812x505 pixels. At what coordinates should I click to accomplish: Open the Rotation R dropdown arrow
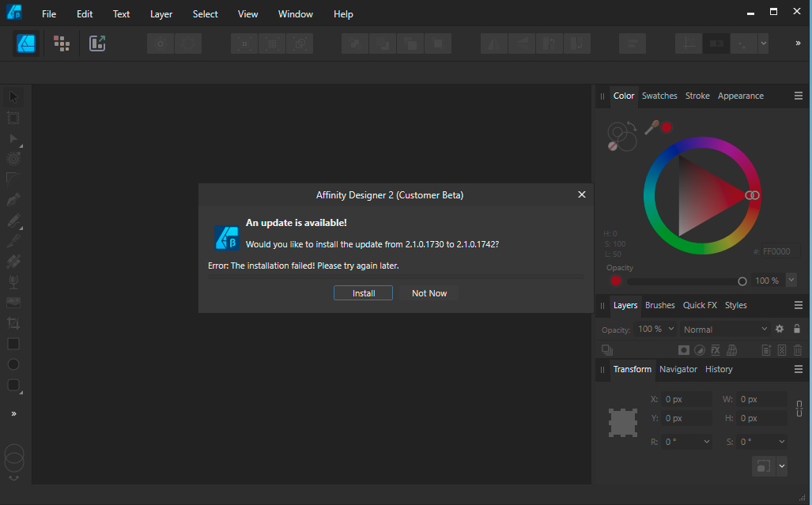pyautogui.click(x=706, y=442)
